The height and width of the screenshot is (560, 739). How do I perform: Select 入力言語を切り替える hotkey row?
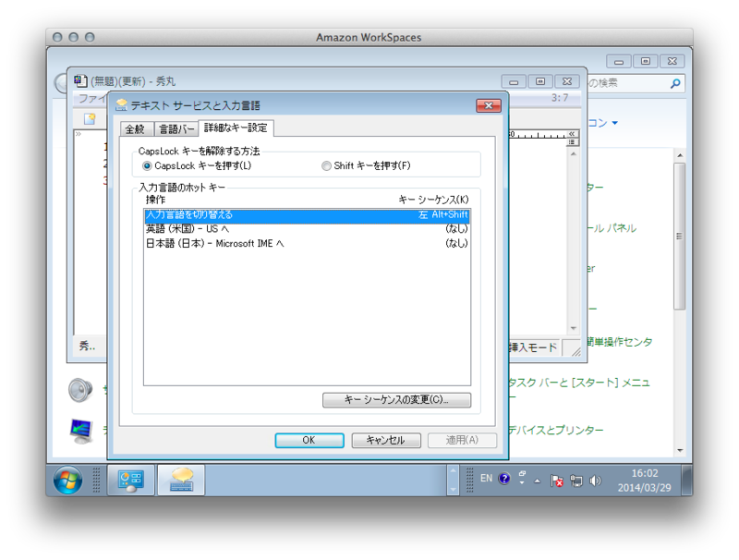[x=307, y=215]
